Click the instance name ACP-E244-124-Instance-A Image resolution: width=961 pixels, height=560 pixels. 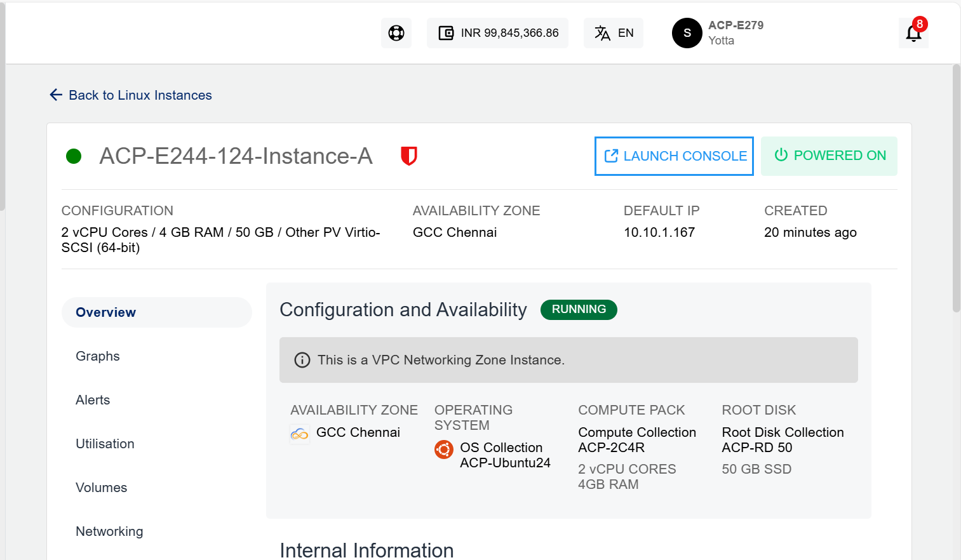pos(236,156)
